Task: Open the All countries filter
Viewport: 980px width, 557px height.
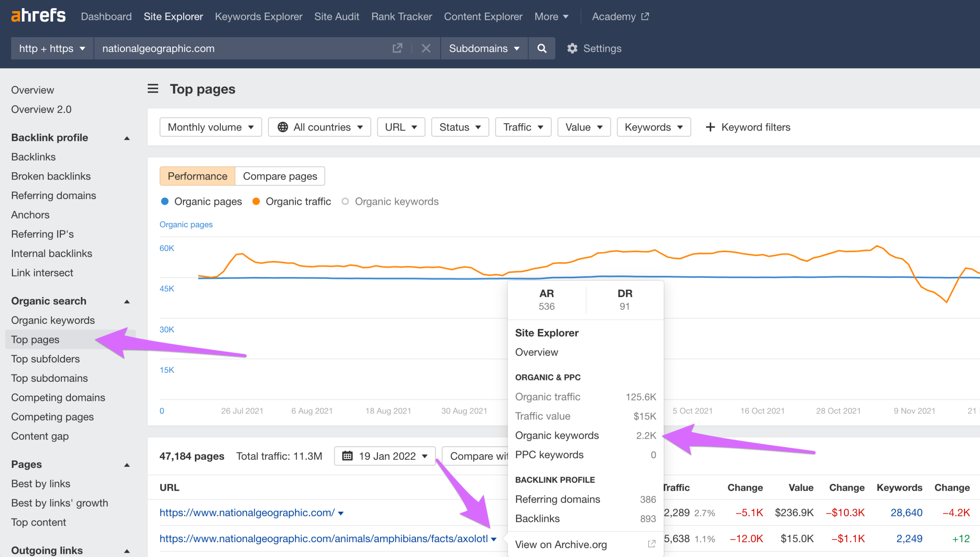Action: pos(319,127)
